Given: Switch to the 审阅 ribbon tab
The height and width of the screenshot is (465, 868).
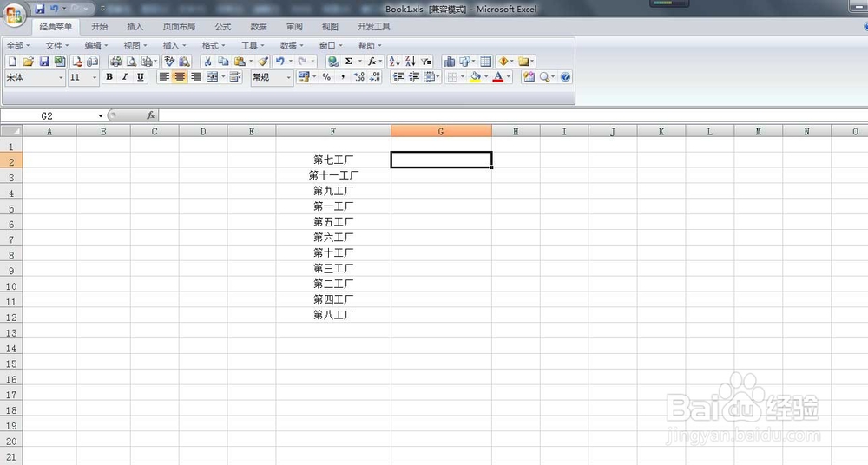Looking at the screenshot, I should click(x=294, y=27).
